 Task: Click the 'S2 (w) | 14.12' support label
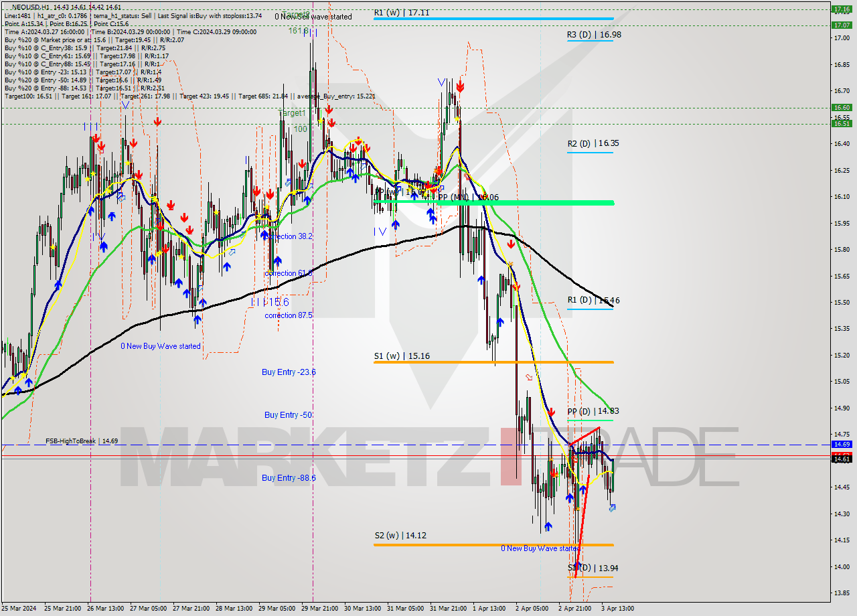coord(400,536)
